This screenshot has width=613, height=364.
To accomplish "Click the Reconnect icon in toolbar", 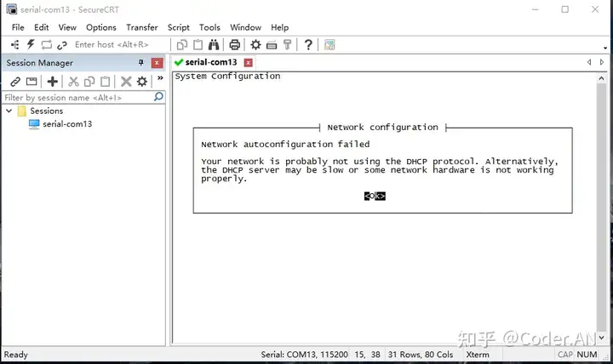I will pyautogui.click(x=46, y=44).
